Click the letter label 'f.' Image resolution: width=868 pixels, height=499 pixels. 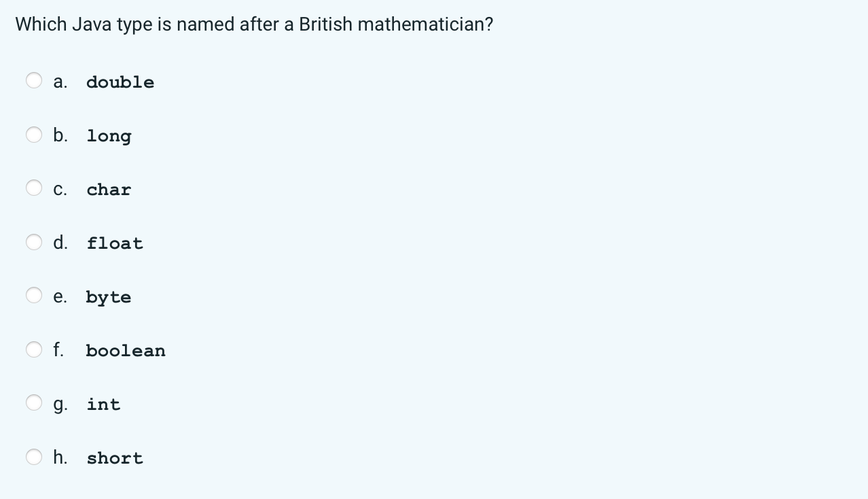click(58, 350)
